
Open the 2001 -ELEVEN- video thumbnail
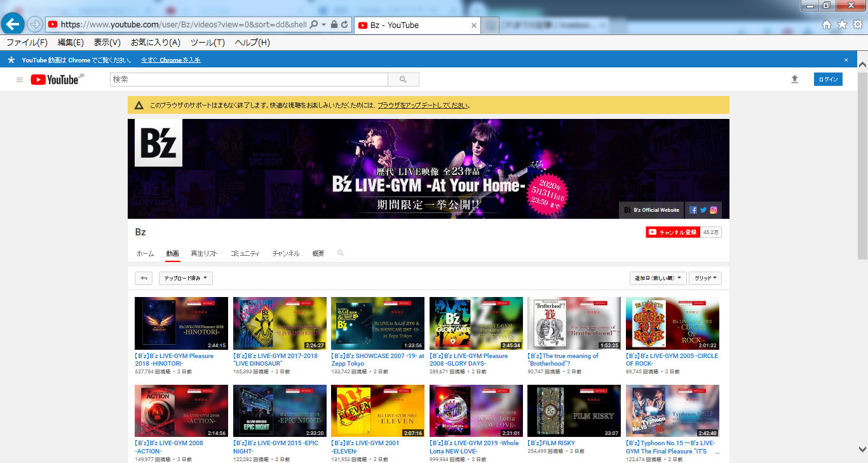377,411
